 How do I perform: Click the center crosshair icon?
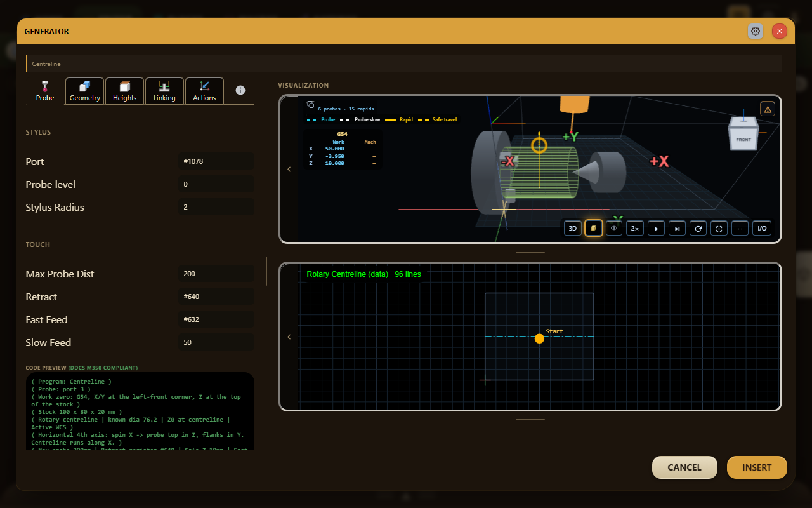coord(740,228)
